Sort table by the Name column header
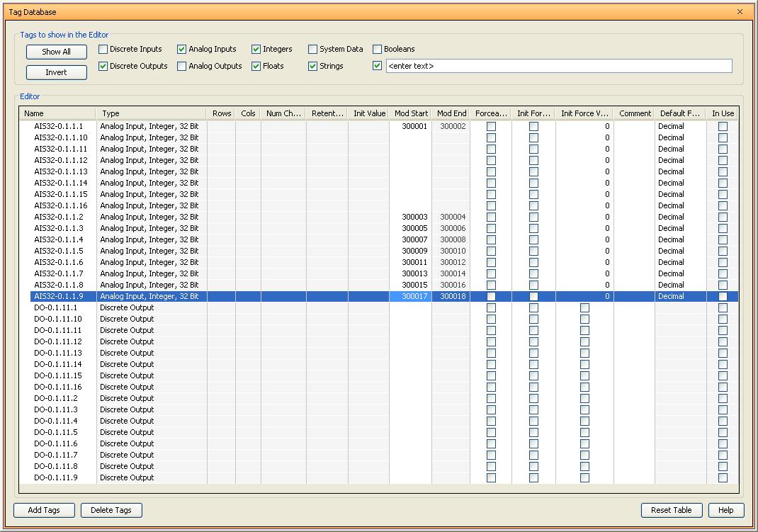The image size is (758, 532). click(57, 113)
